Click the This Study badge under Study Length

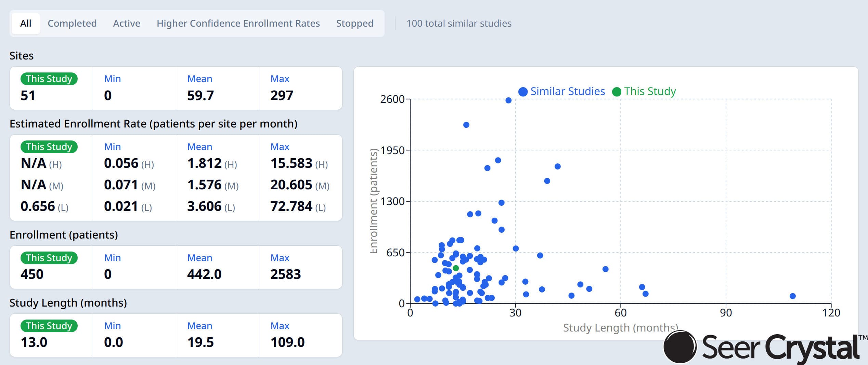point(49,326)
